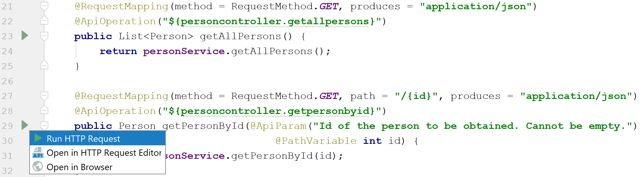
Task: Click line number 26 in the gutter
Action: [7, 81]
